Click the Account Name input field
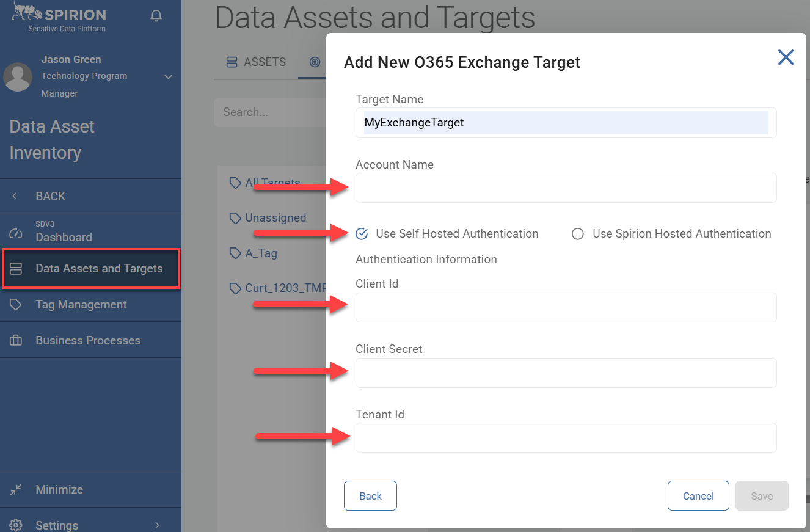This screenshot has width=810, height=532. pos(566,188)
